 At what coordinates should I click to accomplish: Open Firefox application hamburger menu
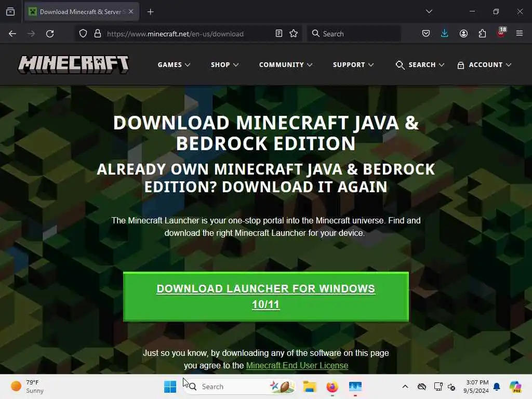coord(520,33)
